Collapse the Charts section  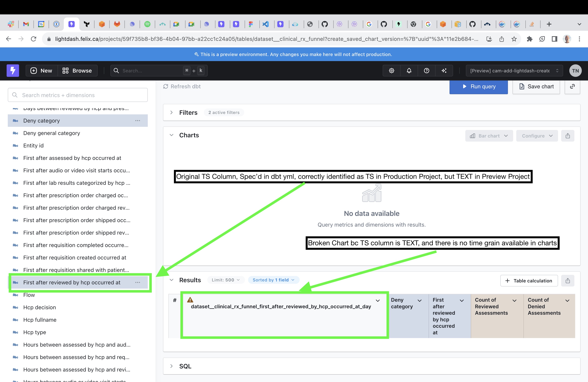click(x=171, y=135)
